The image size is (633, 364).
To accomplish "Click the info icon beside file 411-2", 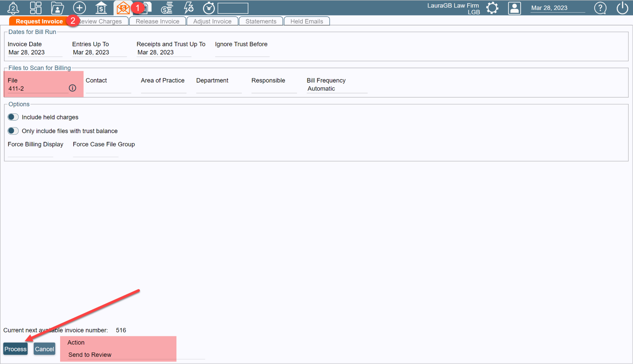I will 72,88.
